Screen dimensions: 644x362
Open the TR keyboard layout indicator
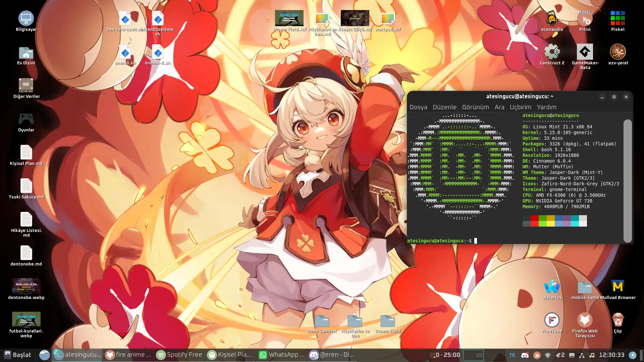pyautogui.click(x=512, y=355)
